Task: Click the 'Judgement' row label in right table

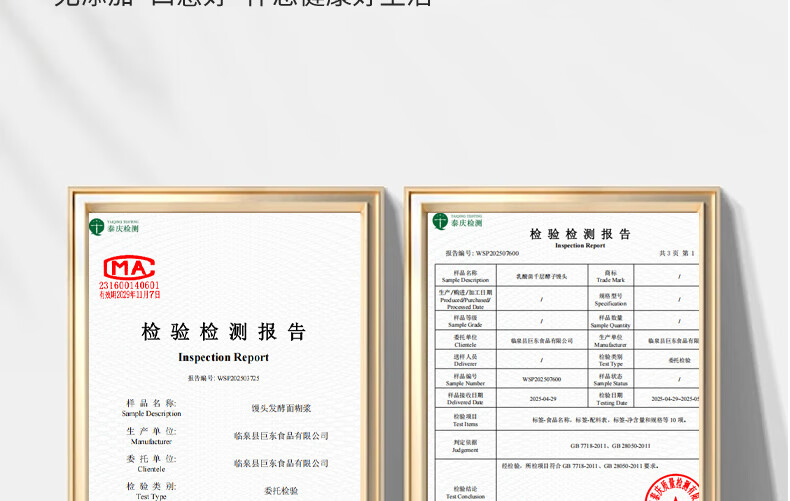Action: pos(466,446)
